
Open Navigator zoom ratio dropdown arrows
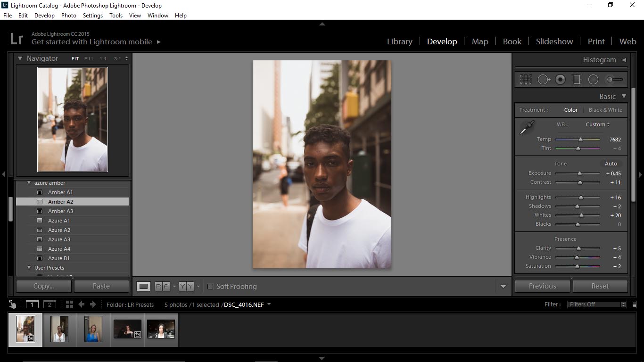point(126,59)
